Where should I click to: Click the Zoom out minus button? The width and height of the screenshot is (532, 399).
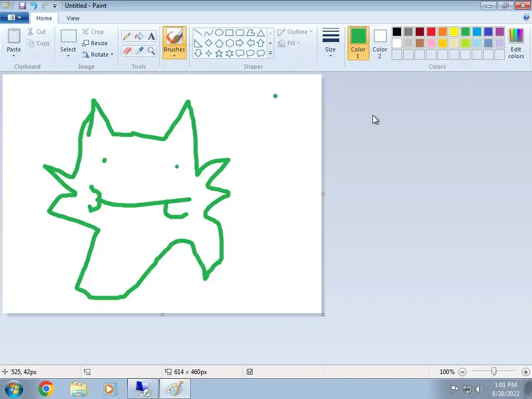[x=462, y=372]
